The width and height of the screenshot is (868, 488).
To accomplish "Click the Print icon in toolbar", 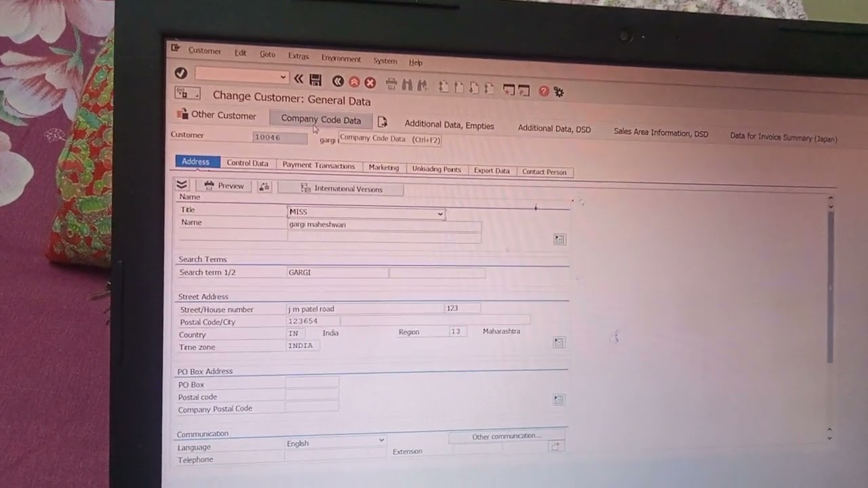I will (x=391, y=84).
